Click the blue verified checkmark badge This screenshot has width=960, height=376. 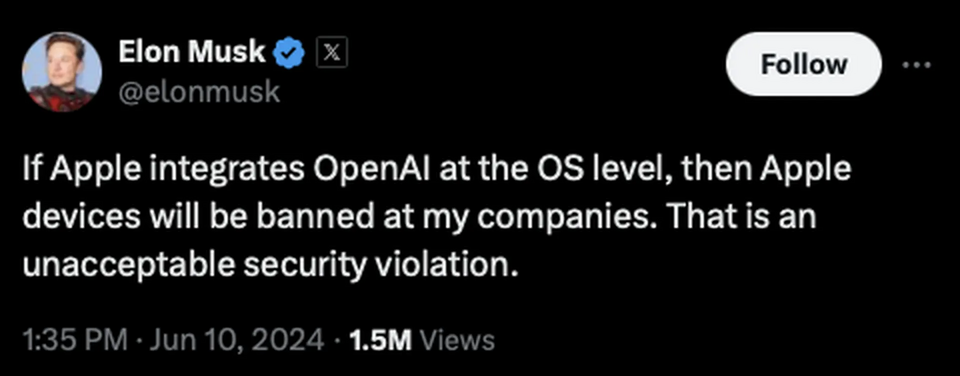290,55
